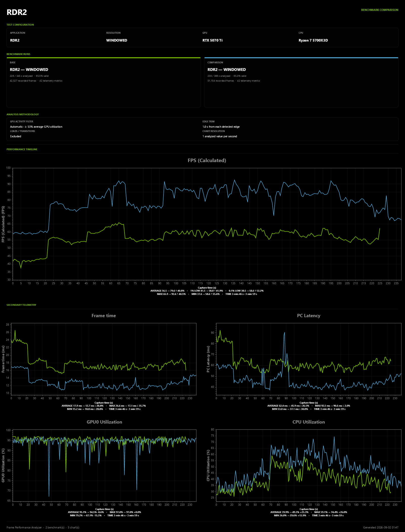Click PC Latency 'MIN 53.0 ms → 37.1 ms' stat

click(290, 409)
